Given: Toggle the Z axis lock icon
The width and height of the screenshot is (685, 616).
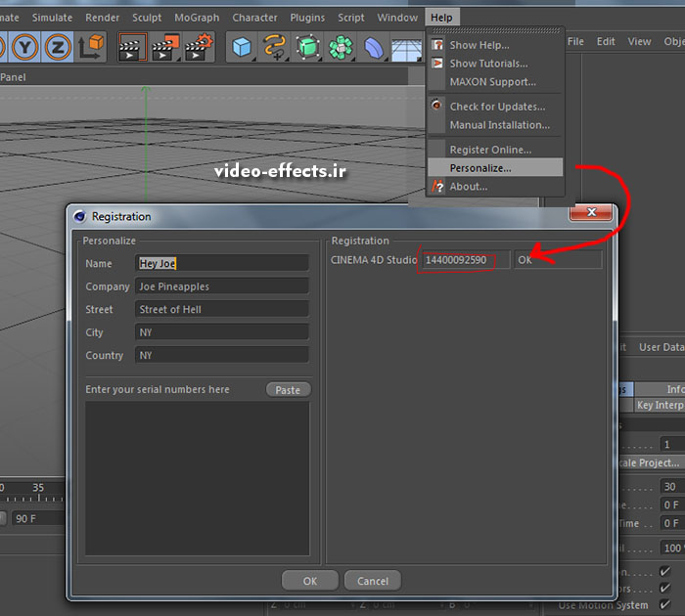Looking at the screenshot, I should [57, 47].
